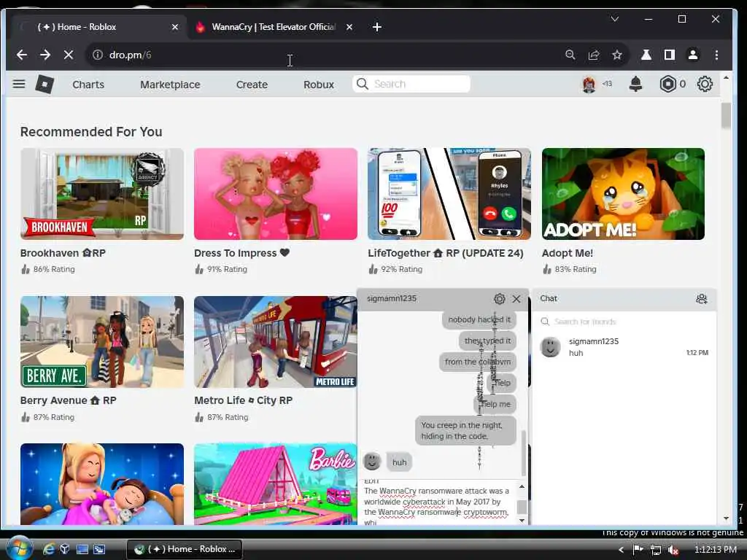Close the sigmamn1235 chat window
Screen dimensions: 747x560
(516, 298)
